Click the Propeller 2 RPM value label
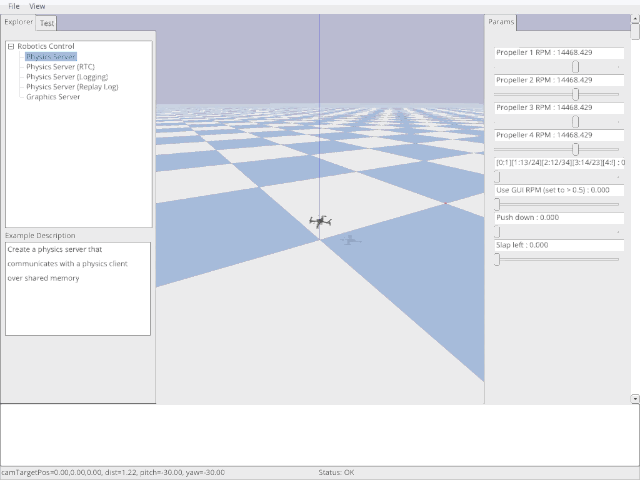Image resolution: width=640 pixels, height=480 pixels. (x=559, y=80)
